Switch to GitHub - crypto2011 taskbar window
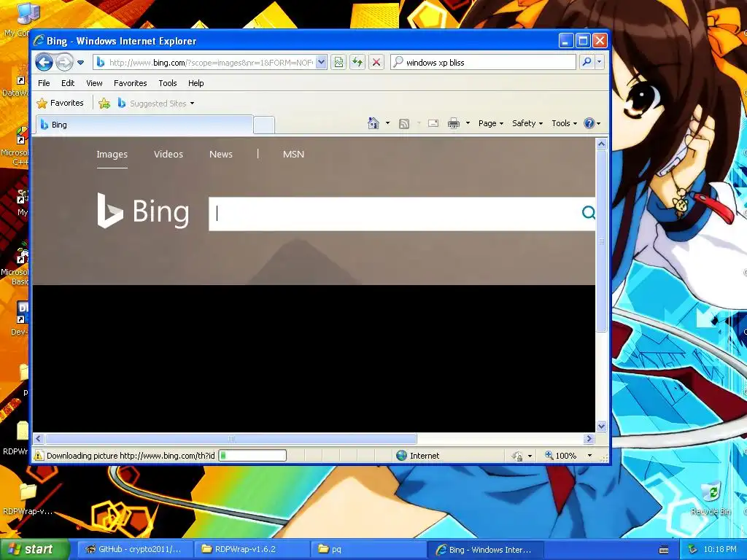This screenshot has width=747, height=560. point(135,549)
